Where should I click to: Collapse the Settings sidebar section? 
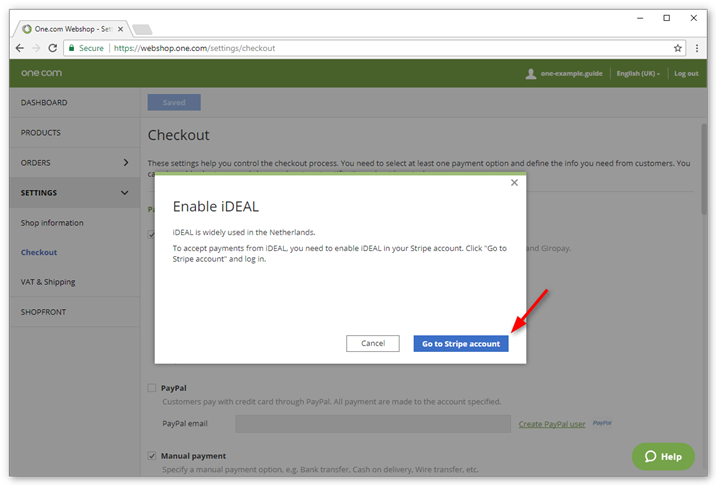point(125,192)
